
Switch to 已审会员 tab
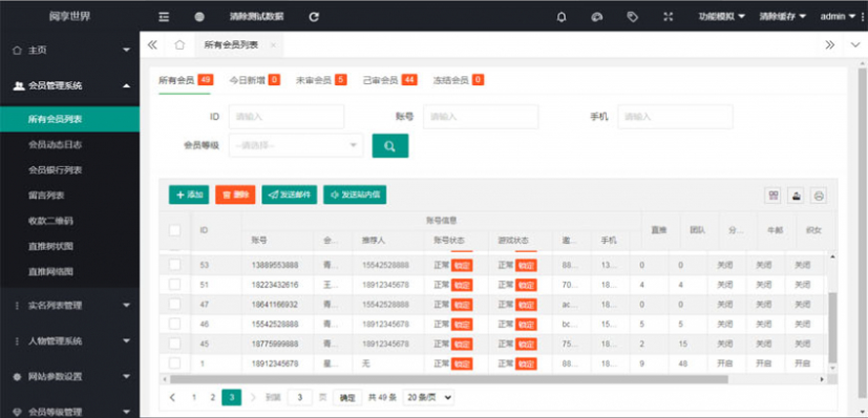tap(390, 80)
